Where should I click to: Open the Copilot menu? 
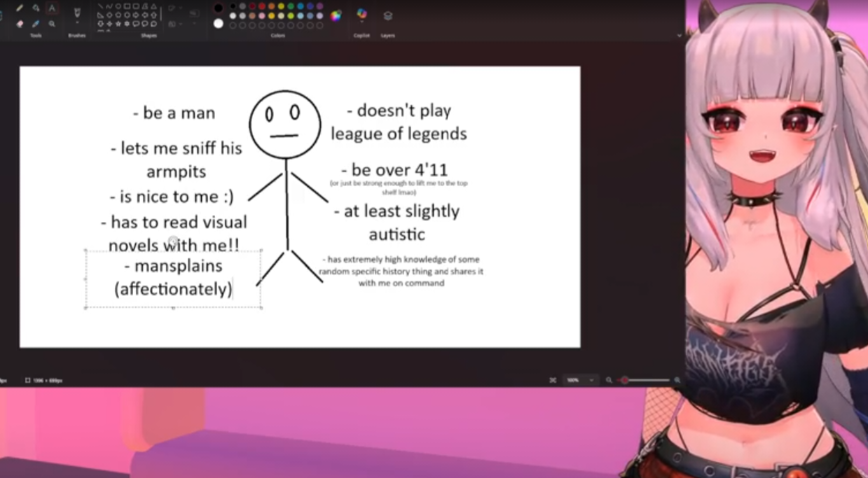click(x=361, y=15)
